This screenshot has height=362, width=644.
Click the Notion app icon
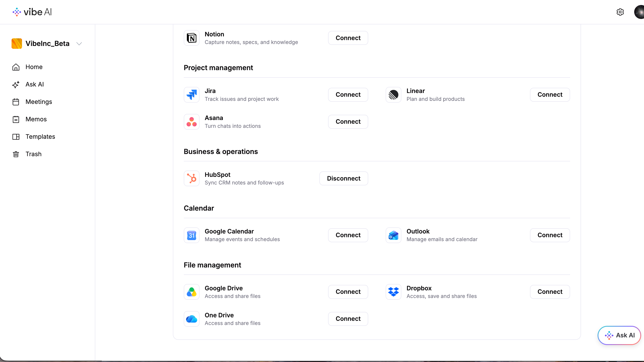[x=191, y=38]
